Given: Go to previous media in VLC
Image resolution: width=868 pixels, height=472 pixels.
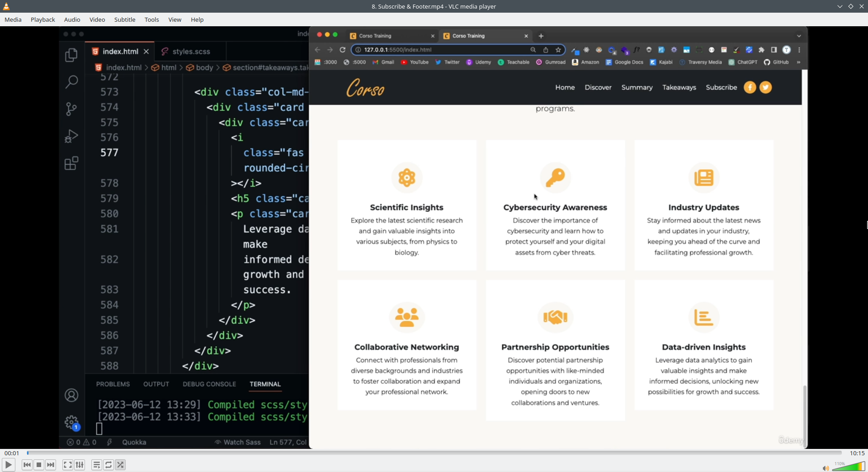Looking at the screenshot, I should point(27,465).
